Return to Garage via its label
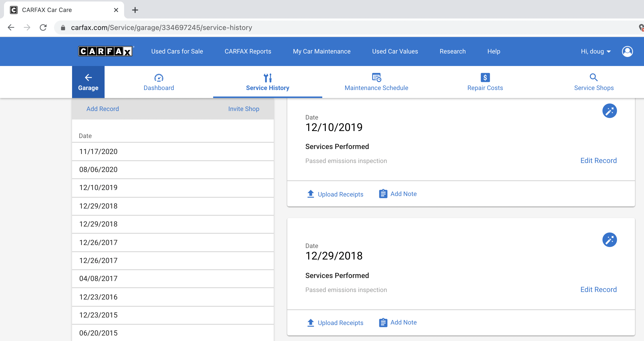The image size is (644, 341). (88, 88)
